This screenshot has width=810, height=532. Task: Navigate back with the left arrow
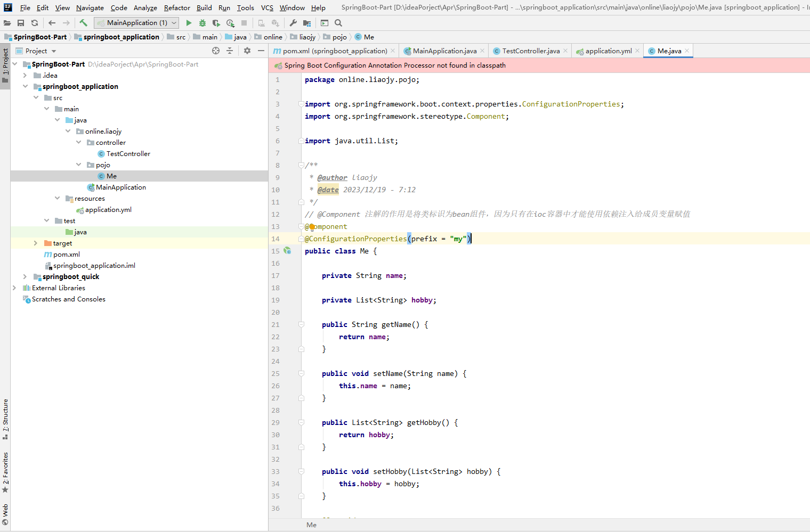(52, 23)
